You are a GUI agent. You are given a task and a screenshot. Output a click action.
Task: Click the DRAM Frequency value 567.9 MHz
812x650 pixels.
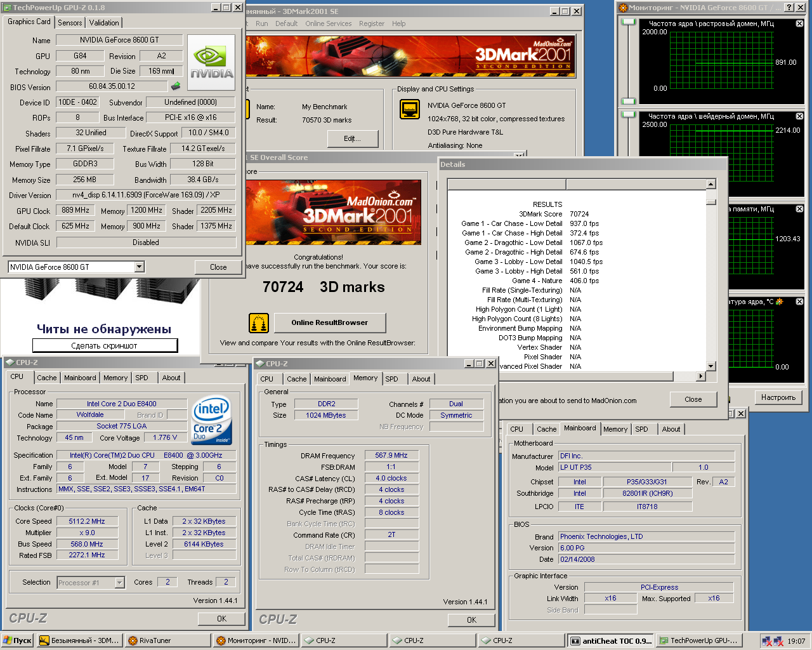[391, 456]
